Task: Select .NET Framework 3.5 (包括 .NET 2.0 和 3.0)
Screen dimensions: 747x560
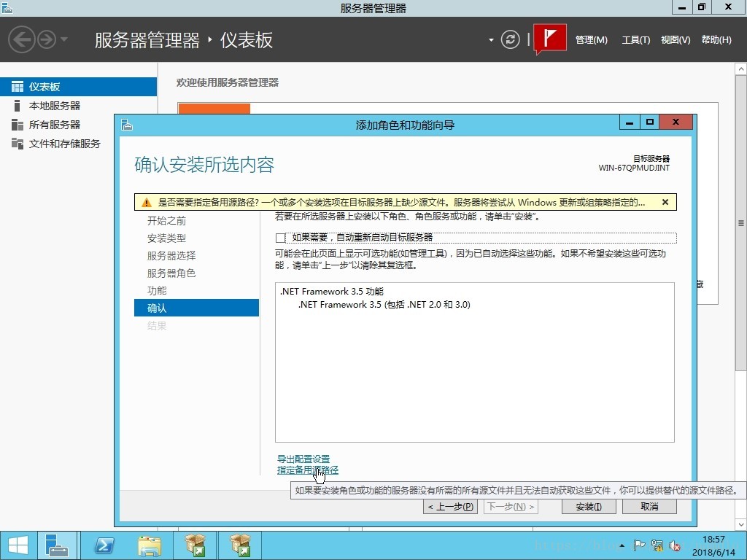Action: coord(384,305)
